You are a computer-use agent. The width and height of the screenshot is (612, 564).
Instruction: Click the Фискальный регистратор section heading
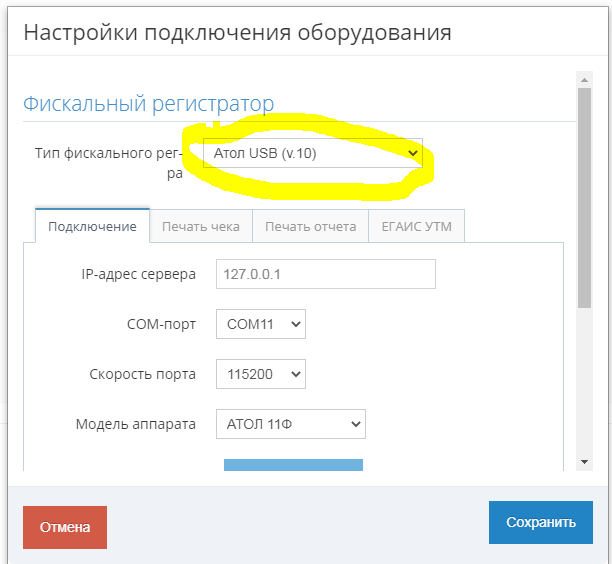click(x=148, y=104)
